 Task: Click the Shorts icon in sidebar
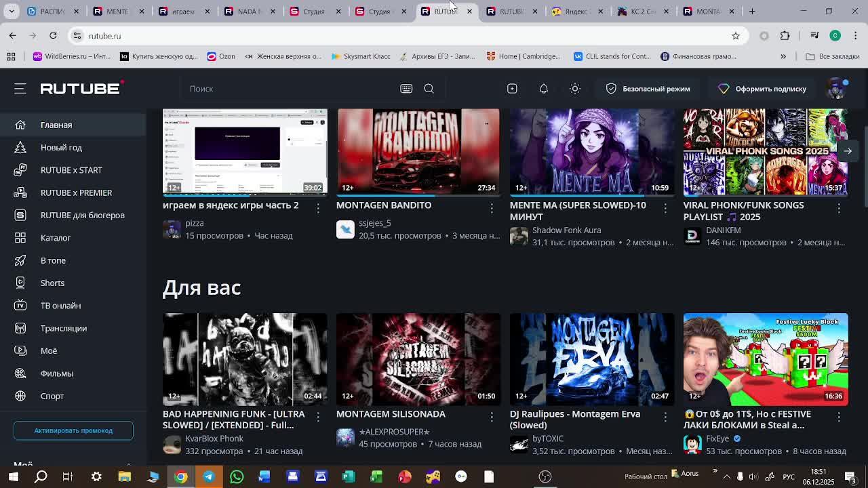click(x=20, y=283)
